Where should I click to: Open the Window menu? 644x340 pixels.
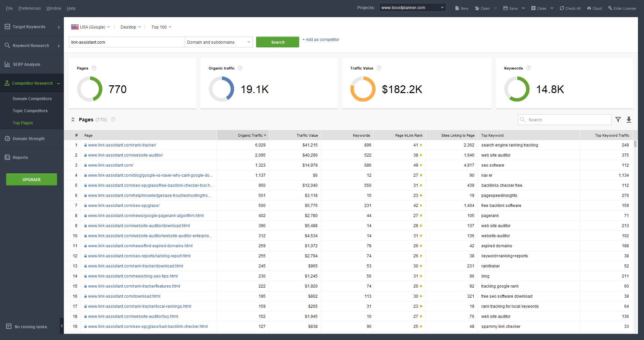click(54, 8)
